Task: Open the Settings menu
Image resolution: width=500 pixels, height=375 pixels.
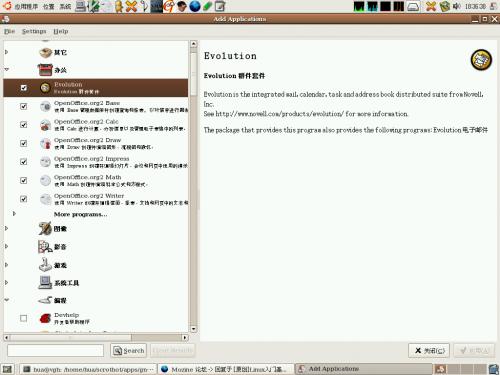Action: [x=34, y=31]
